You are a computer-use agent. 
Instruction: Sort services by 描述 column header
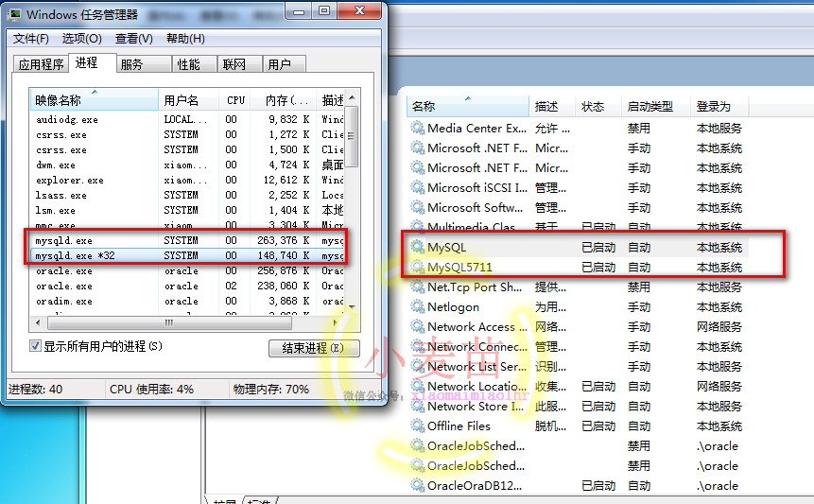pyautogui.click(x=552, y=106)
